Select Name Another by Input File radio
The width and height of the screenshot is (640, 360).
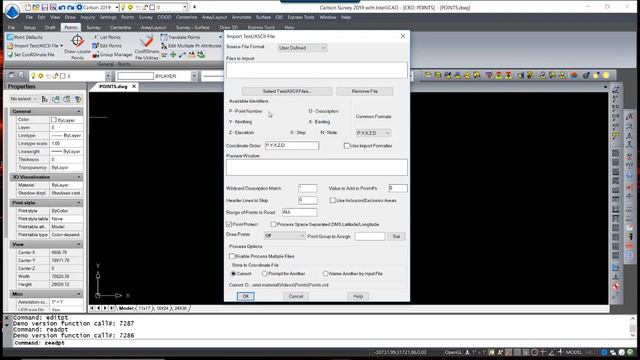click(x=325, y=273)
